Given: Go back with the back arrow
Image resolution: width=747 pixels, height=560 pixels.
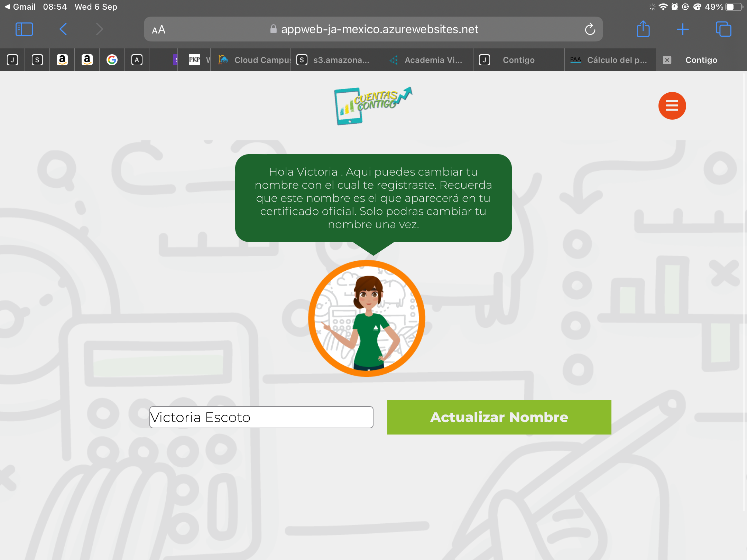Looking at the screenshot, I should 63,29.
